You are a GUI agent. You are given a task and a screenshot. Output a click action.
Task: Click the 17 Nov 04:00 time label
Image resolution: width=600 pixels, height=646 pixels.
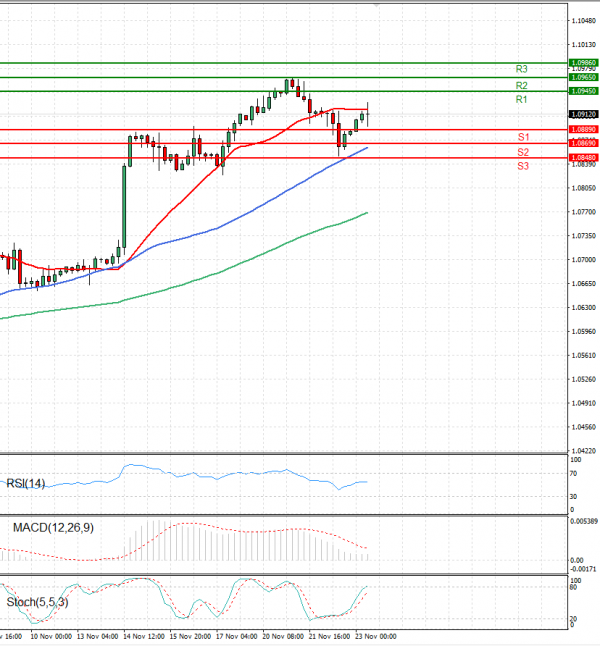[237, 637]
